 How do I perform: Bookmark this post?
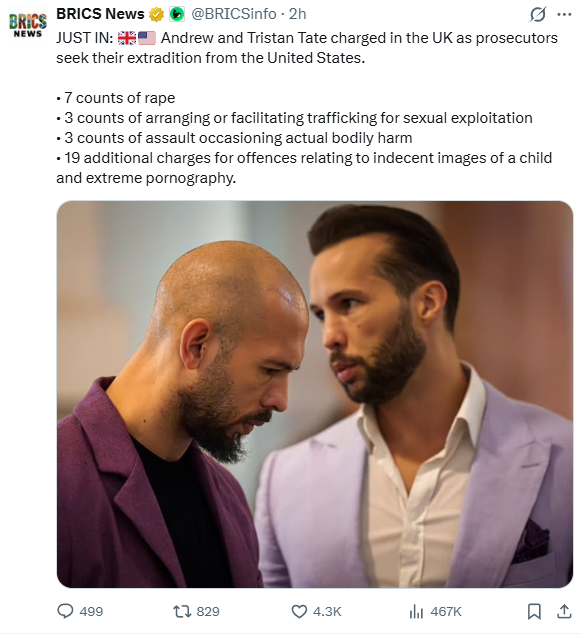[534, 611]
